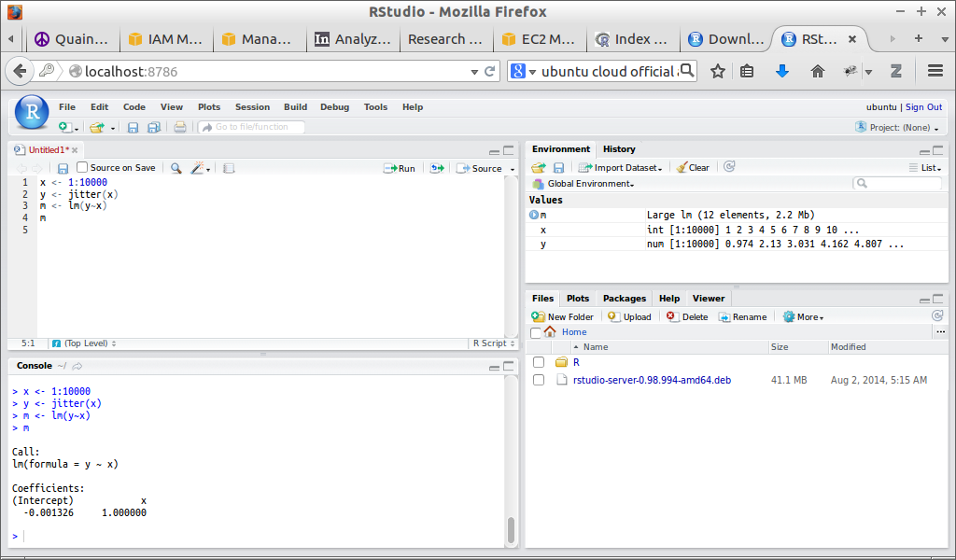Viewport: 956px width, 560px height.
Task: Enable the Source on Save checkbox
Action: pyautogui.click(x=80, y=168)
